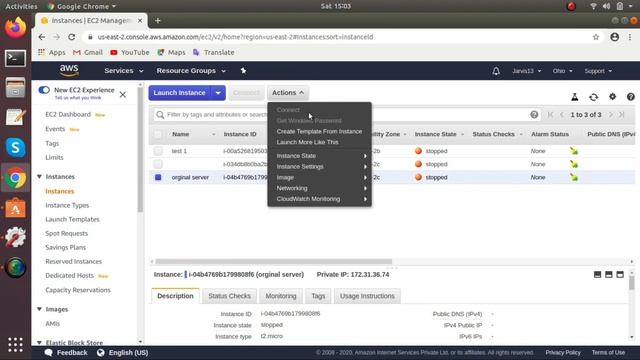The height and width of the screenshot is (360, 640).
Task: Open Resource Groups dropdown
Action: coord(191,71)
